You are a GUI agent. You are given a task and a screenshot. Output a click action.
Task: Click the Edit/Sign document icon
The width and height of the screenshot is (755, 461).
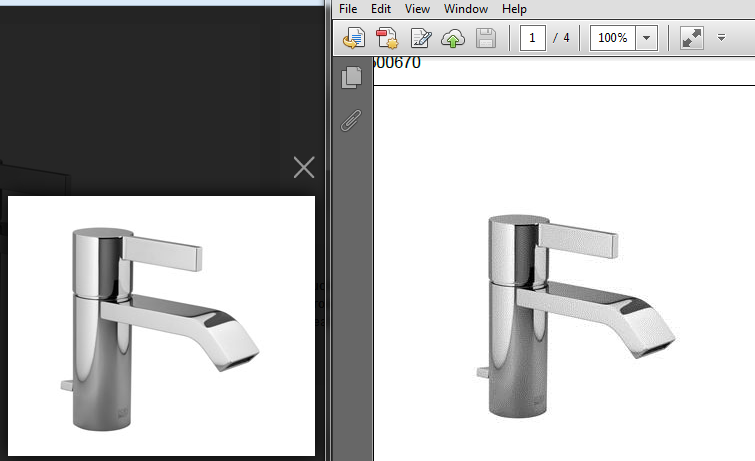420,39
